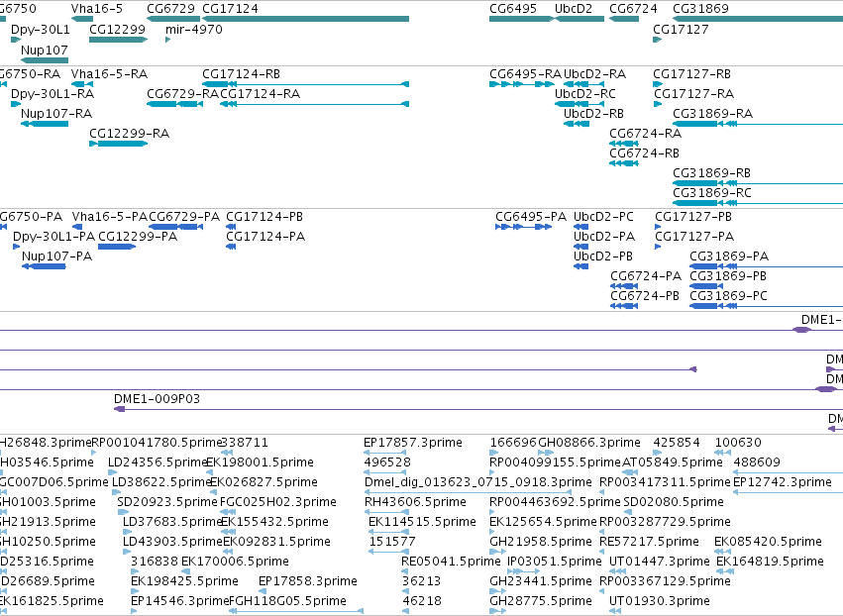The image size is (843, 616).
Task: Select the CG12299 gene bar
Action: (x=118, y=40)
